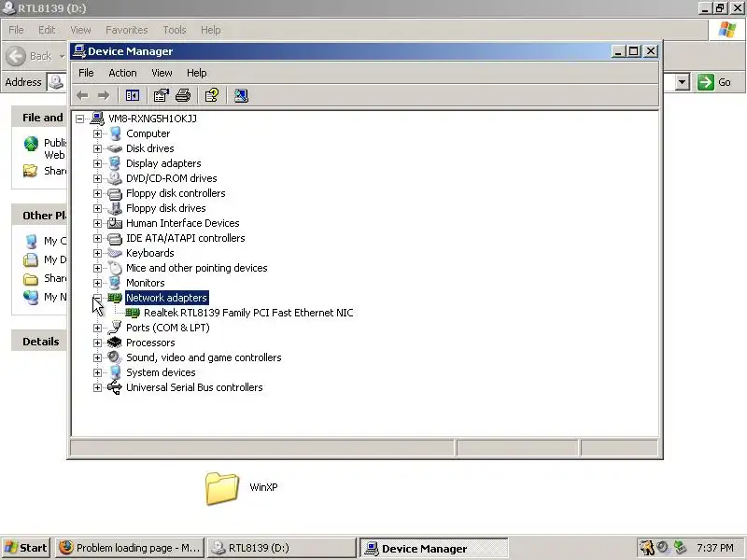Select the Sound, video and game controllers icon

click(115, 357)
